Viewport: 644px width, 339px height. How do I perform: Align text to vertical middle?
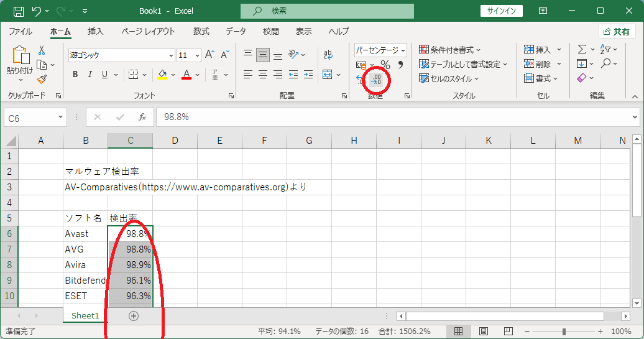pos(263,54)
